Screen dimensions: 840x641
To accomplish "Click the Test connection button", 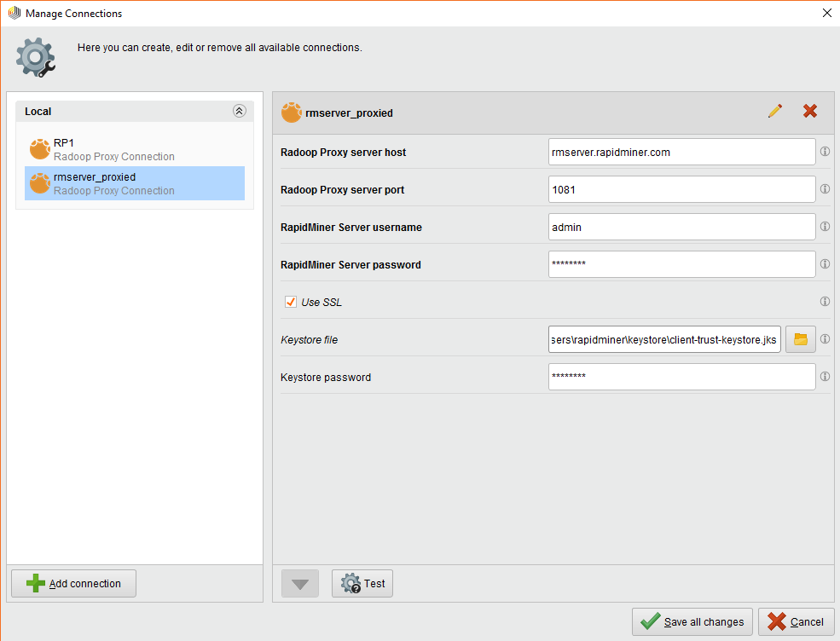I will (x=362, y=584).
